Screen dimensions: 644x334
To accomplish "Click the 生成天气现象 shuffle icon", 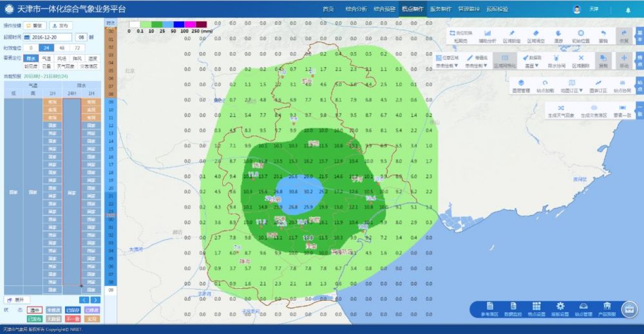I will 560,108.
